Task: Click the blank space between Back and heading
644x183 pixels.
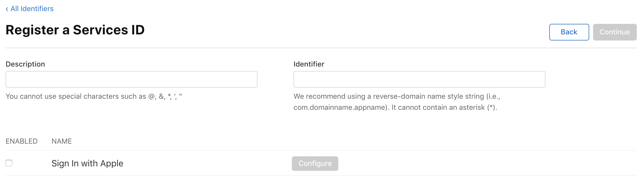Action: (346, 30)
